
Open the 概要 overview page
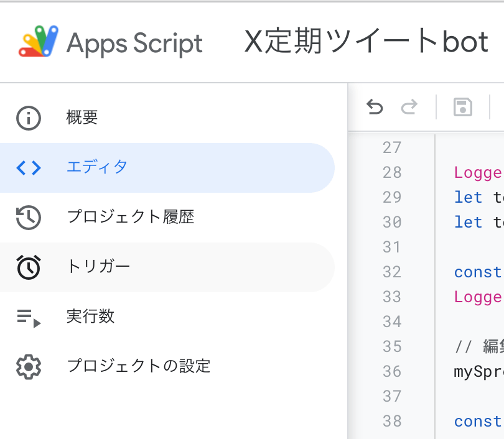coord(167,118)
